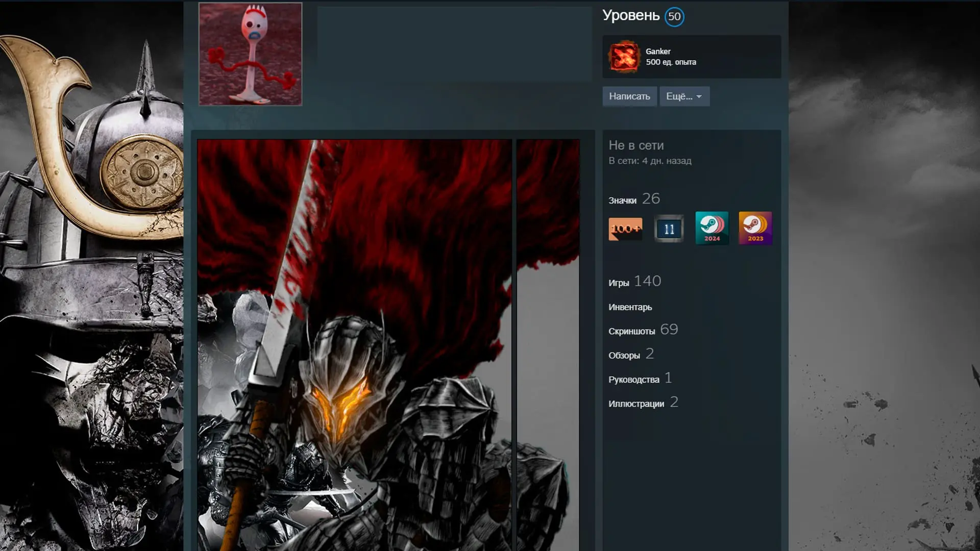980x551 pixels.
Task: Open the Инвентарь inventory link
Action: tap(630, 307)
